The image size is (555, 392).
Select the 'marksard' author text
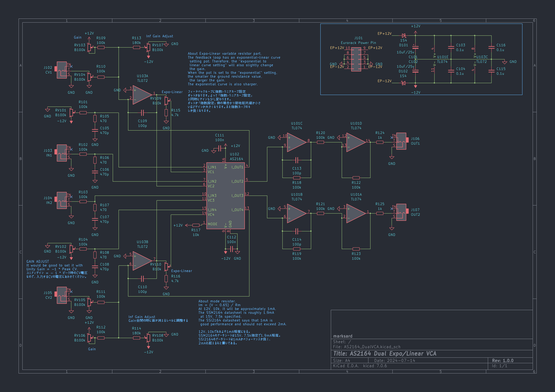click(343, 336)
